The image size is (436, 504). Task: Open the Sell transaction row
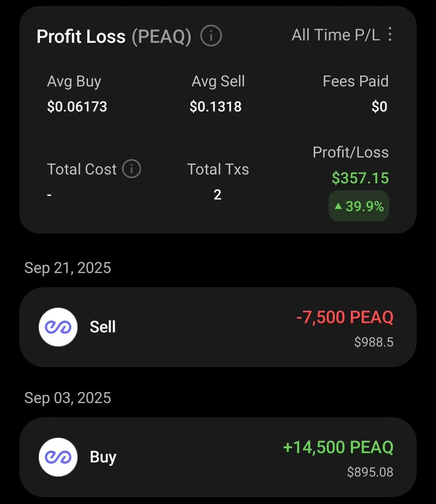(x=218, y=327)
